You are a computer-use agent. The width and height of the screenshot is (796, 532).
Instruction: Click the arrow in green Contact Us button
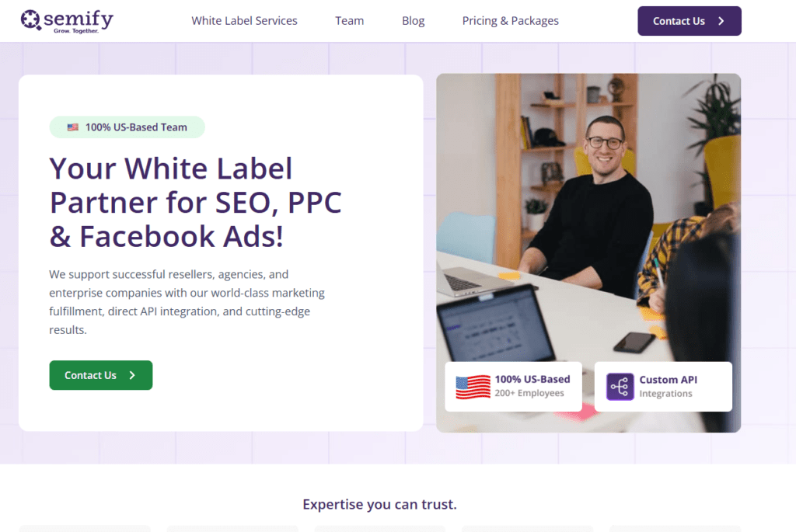[x=132, y=375]
